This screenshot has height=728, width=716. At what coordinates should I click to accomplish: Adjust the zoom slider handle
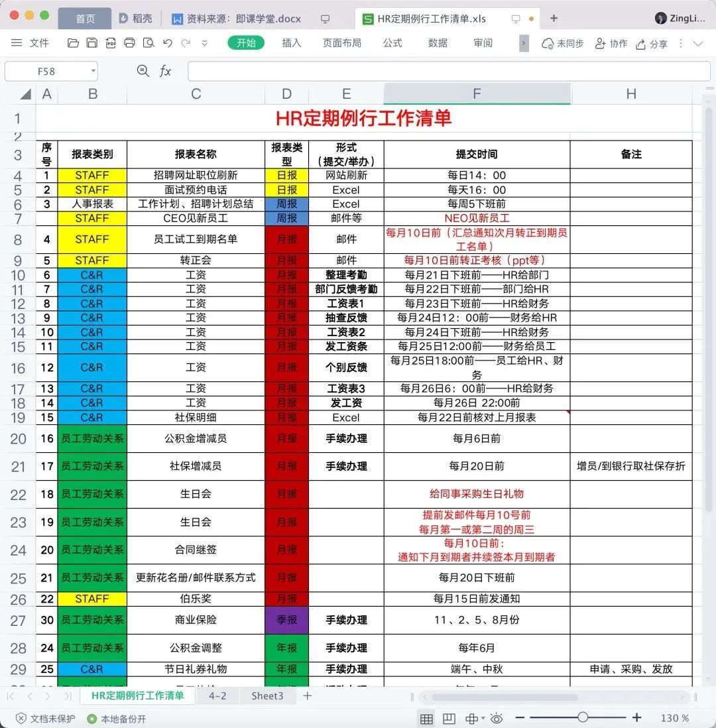tap(583, 717)
